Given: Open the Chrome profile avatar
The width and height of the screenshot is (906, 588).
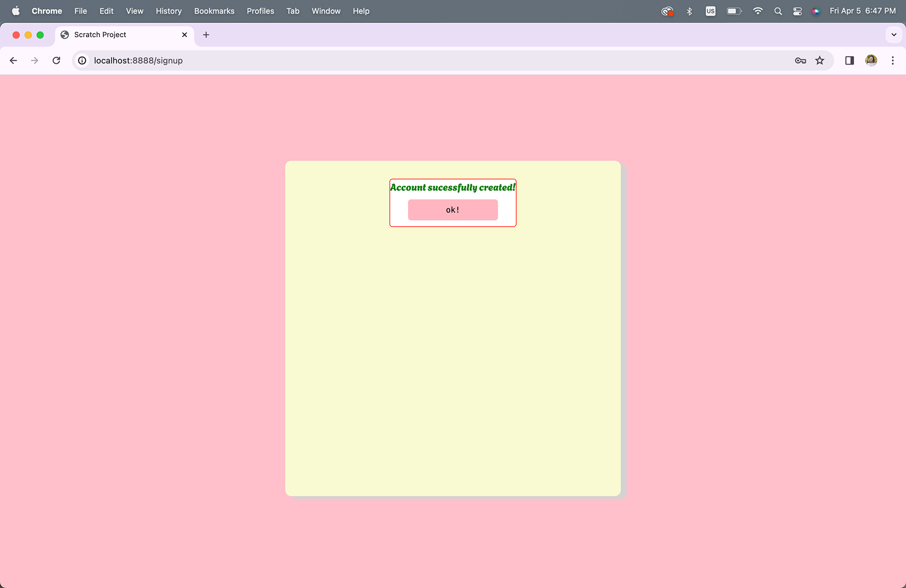Looking at the screenshot, I should (871, 60).
